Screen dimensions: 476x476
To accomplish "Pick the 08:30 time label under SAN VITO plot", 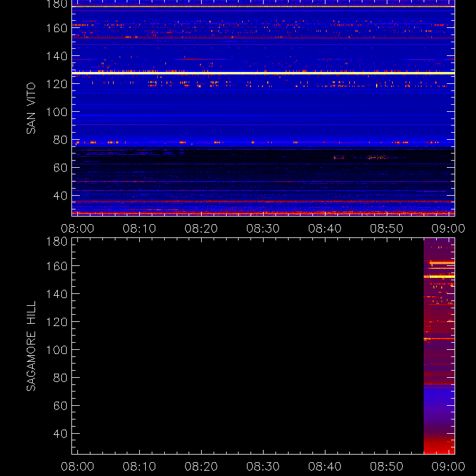I will point(263,228).
